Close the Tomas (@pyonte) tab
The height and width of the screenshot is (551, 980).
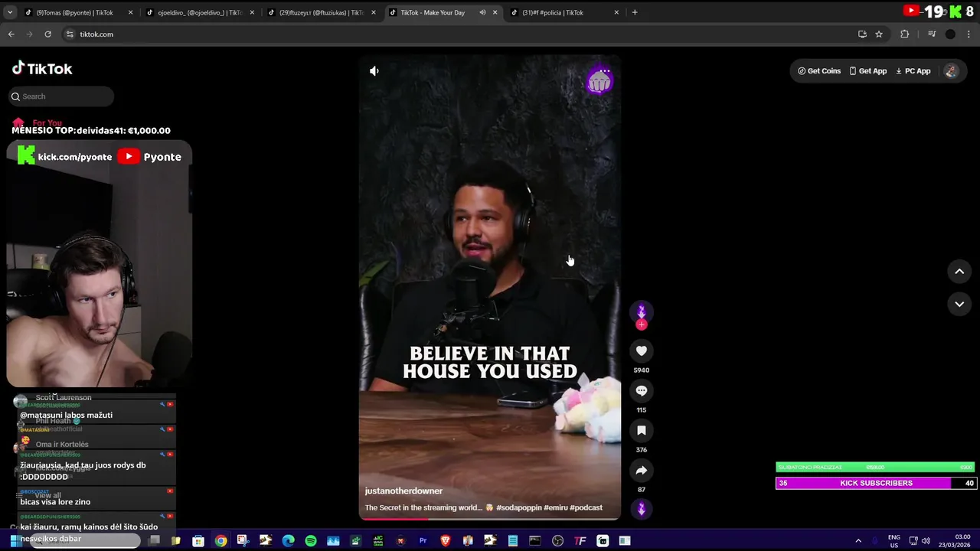tap(131, 12)
